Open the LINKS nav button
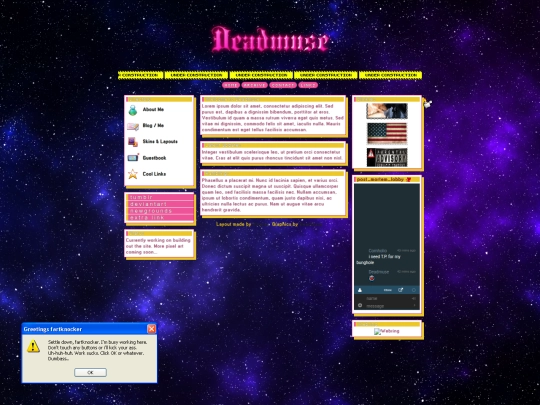This screenshot has height=405, width=540. tap(308, 85)
